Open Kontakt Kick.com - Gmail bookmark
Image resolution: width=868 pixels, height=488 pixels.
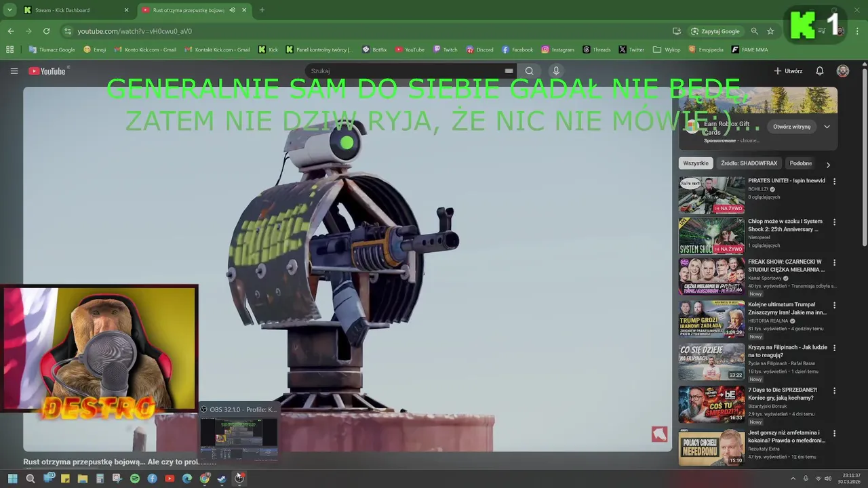(x=217, y=49)
